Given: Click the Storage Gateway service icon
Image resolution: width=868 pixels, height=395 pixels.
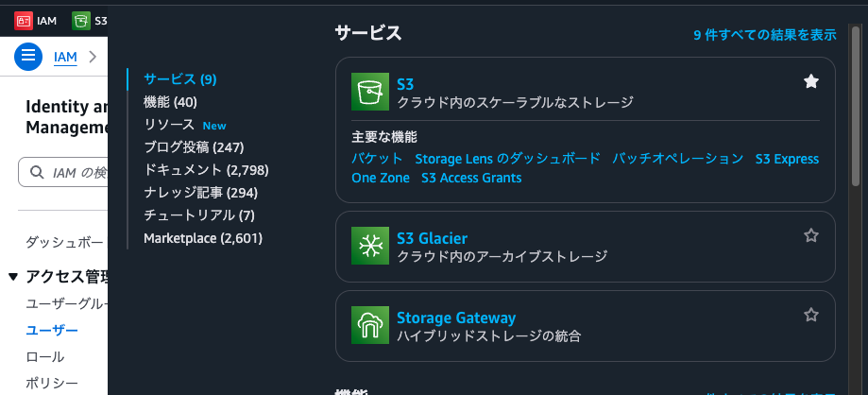Looking at the screenshot, I should point(370,325).
